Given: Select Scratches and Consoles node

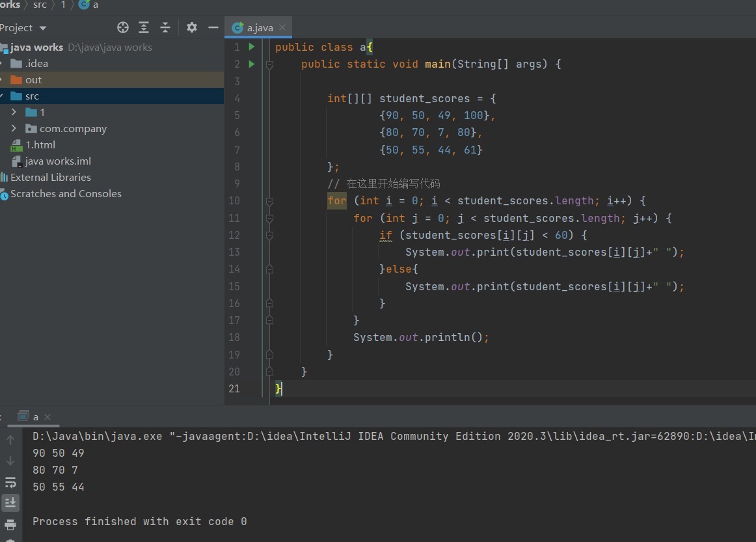Looking at the screenshot, I should point(61,194).
